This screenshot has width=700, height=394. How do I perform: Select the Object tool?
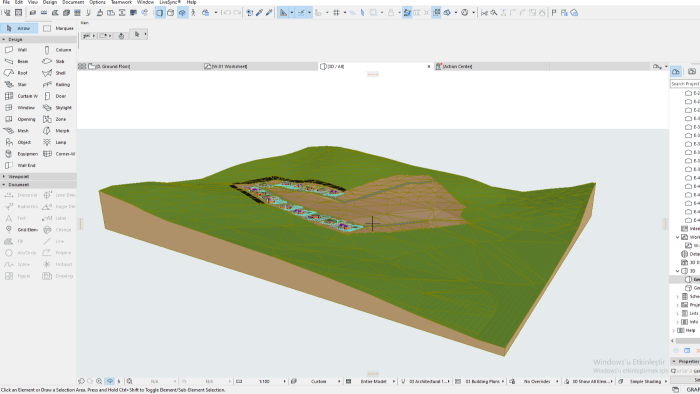19,142
